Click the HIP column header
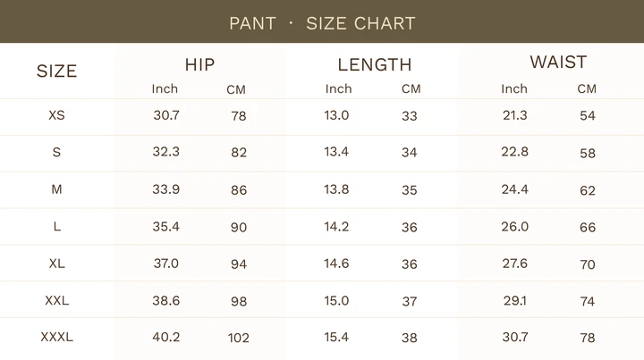This screenshot has height=360, width=644. point(199,64)
